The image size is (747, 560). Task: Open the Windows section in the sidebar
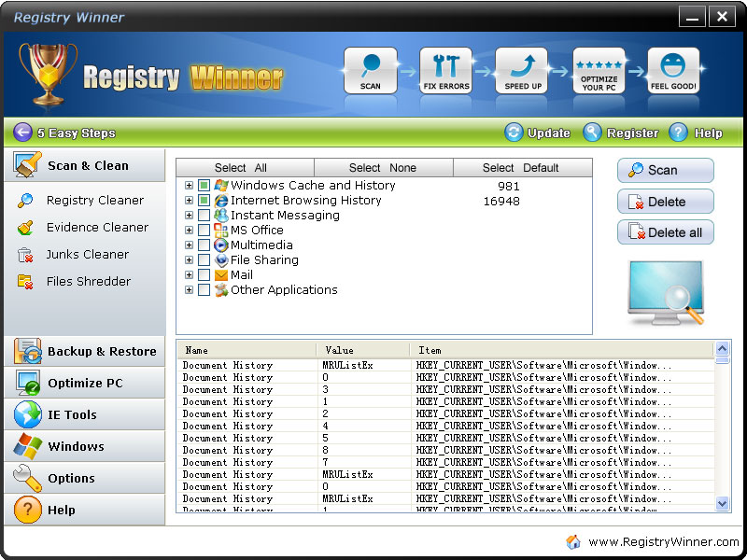point(84,446)
